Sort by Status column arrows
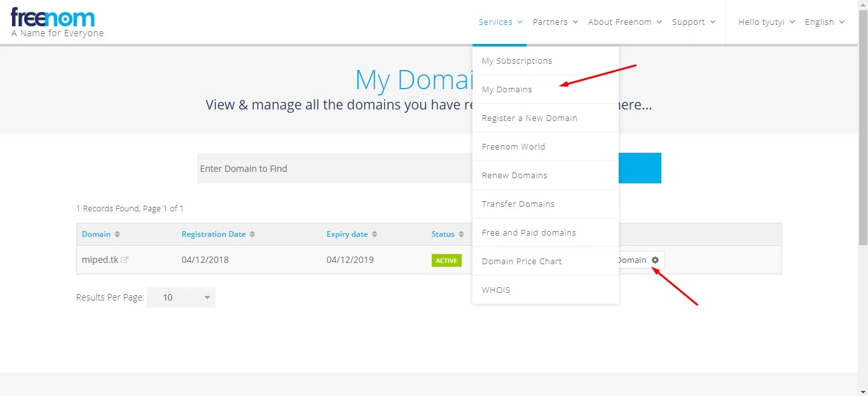Screen dimensions: 868x396 tap(462, 234)
